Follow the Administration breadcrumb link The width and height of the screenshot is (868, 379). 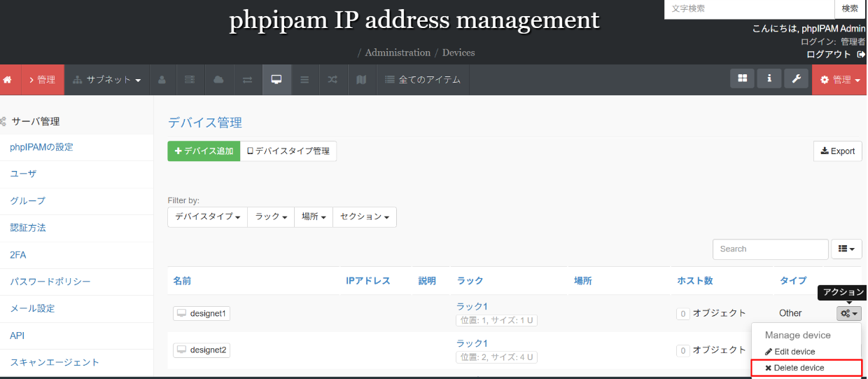point(398,53)
